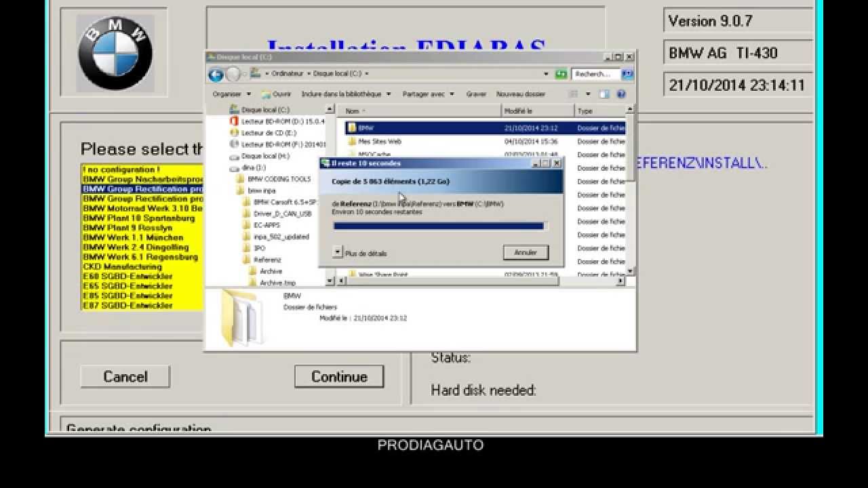Open dropdown arrow after Disque local breadcrumb
The height and width of the screenshot is (488, 868).
pyautogui.click(x=367, y=74)
